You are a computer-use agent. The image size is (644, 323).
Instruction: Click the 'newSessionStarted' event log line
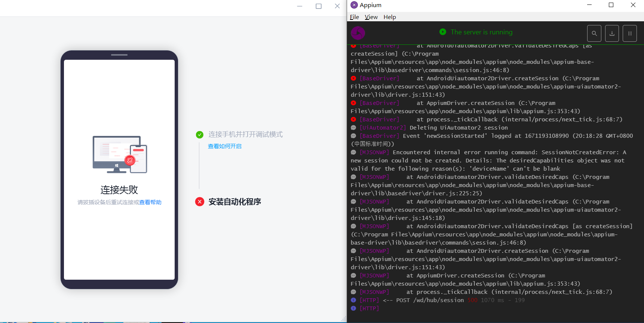492,140
